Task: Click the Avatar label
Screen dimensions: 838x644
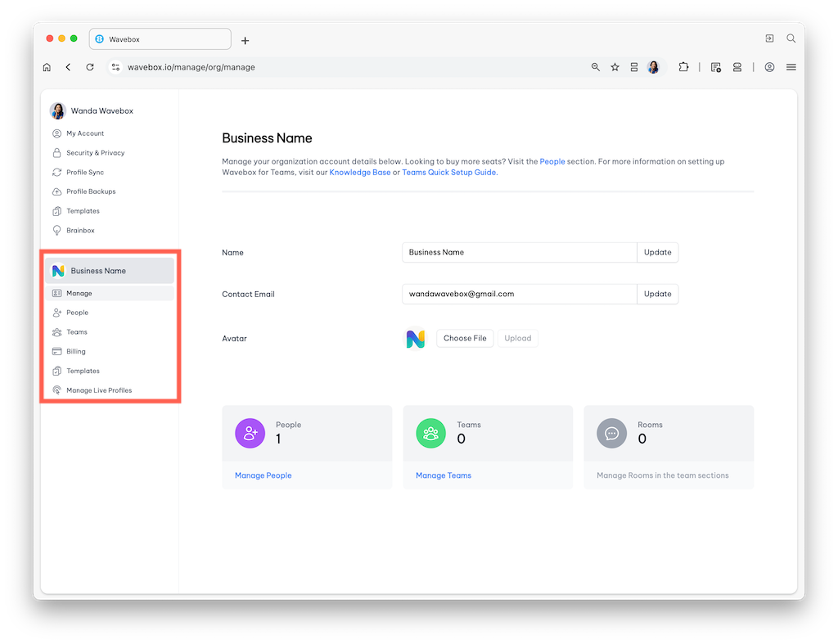Action: 235,339
